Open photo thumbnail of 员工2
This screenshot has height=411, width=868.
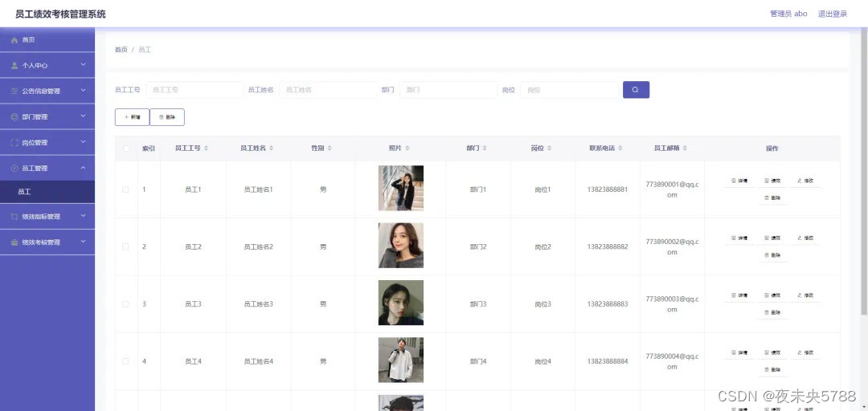pos(401,246)
